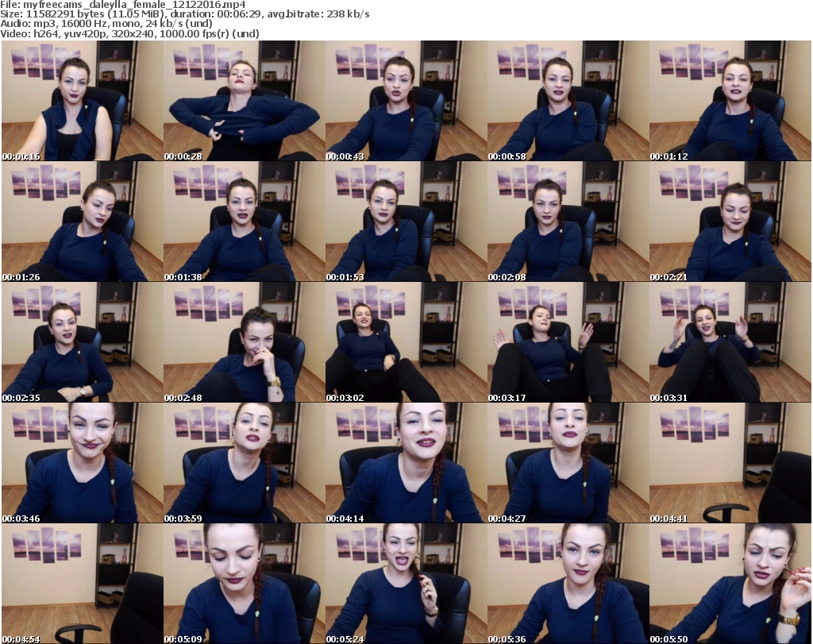Choose the frame stamped 00:02:08
Image resolution: width=813 pixels, height=644 pixels.
(x=568, y=222)
